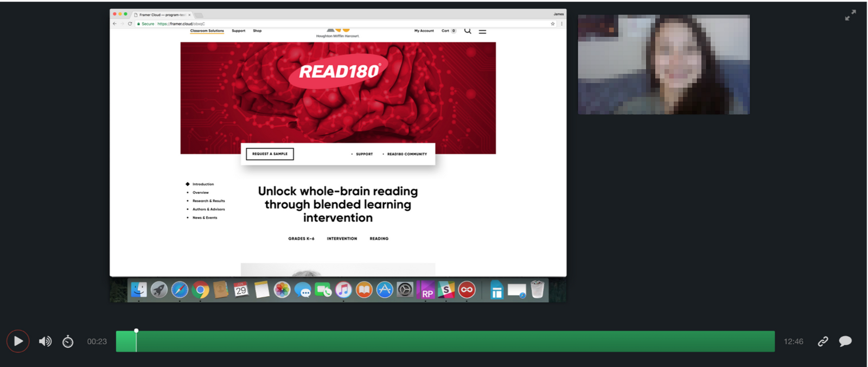Select the Intervention tag
Screen dimensions: 868x367
pos(342,239)
